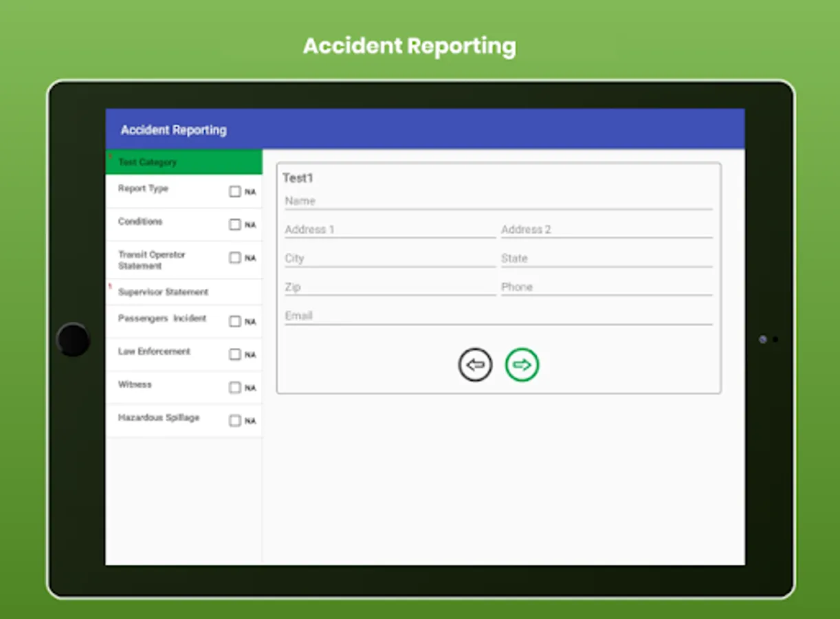Image resolution: width=840 pixels, height=619 pixels.
Task: Click the Address 1 field
Action: click(x=390, y=230)
